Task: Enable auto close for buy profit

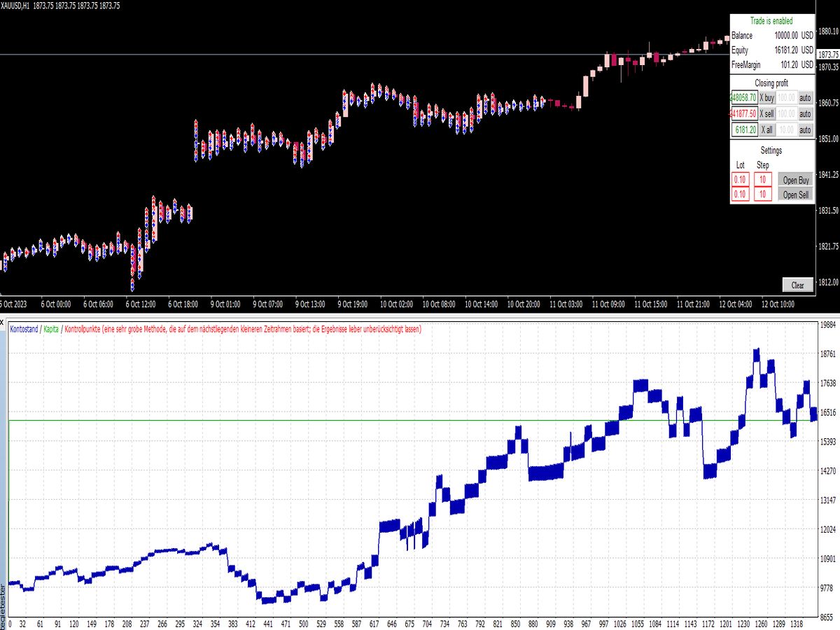Action: [805, 98]
